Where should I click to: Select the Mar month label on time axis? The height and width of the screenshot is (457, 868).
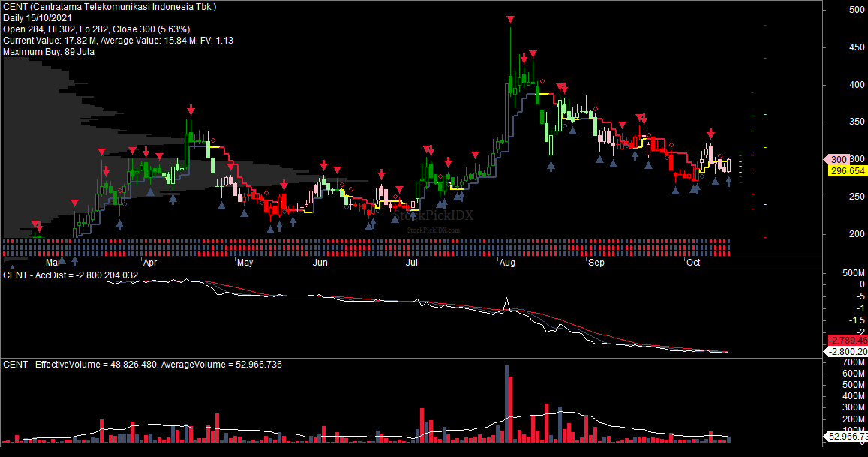coord(53,263)
